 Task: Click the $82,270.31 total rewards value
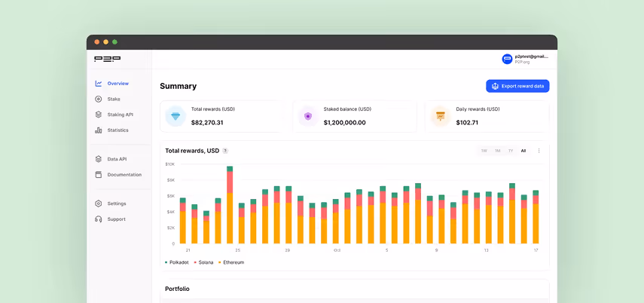[x=207, y=123]
